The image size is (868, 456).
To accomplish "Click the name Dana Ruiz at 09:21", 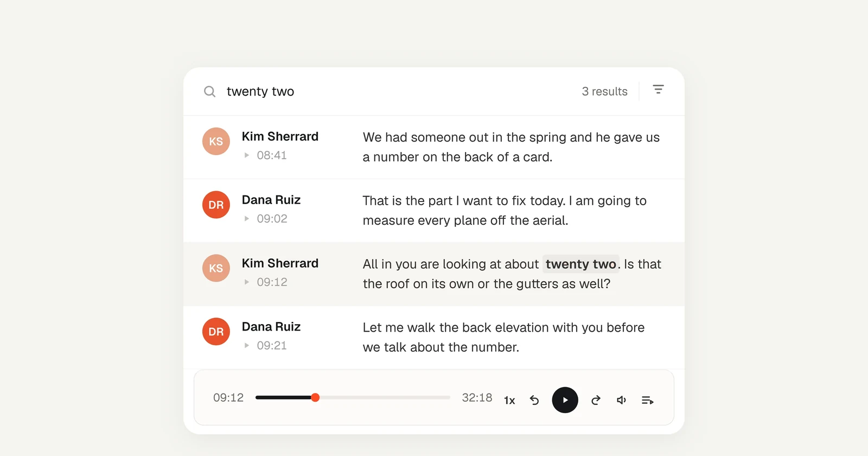I will (x=271, y=327).
